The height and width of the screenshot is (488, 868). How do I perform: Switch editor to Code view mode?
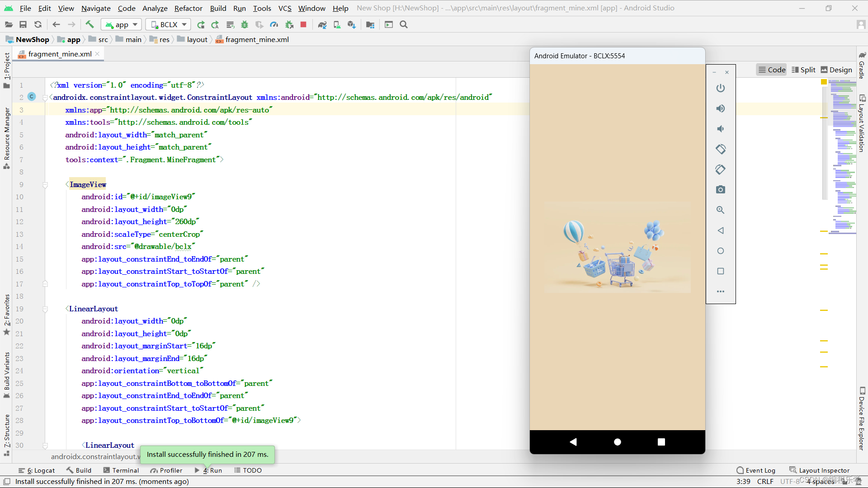[x=772, y=70]
